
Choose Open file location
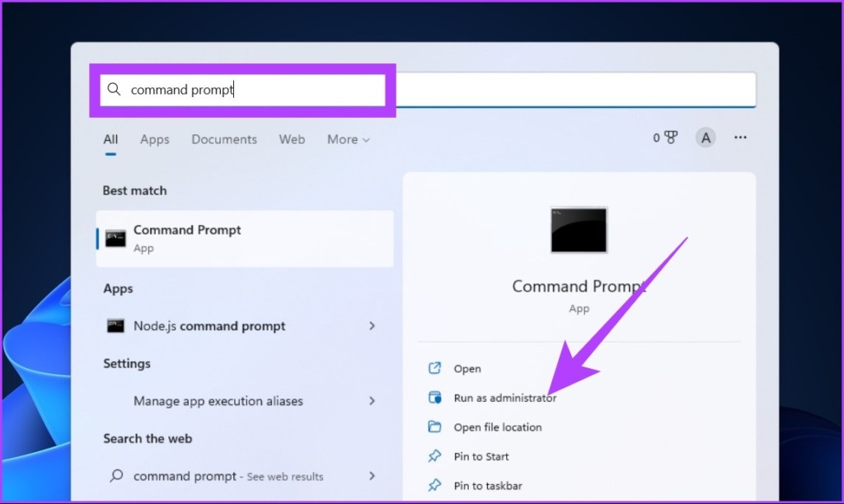(x=498, y=427)
